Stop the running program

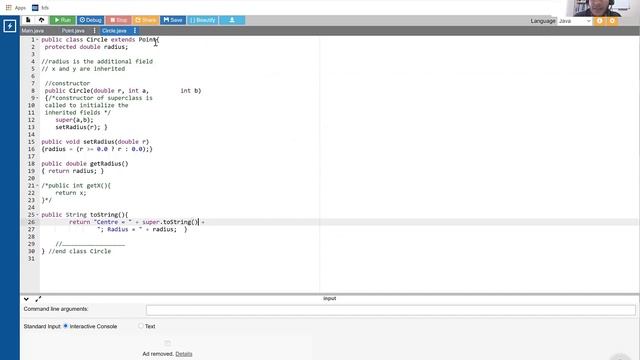tap(118, 20)
